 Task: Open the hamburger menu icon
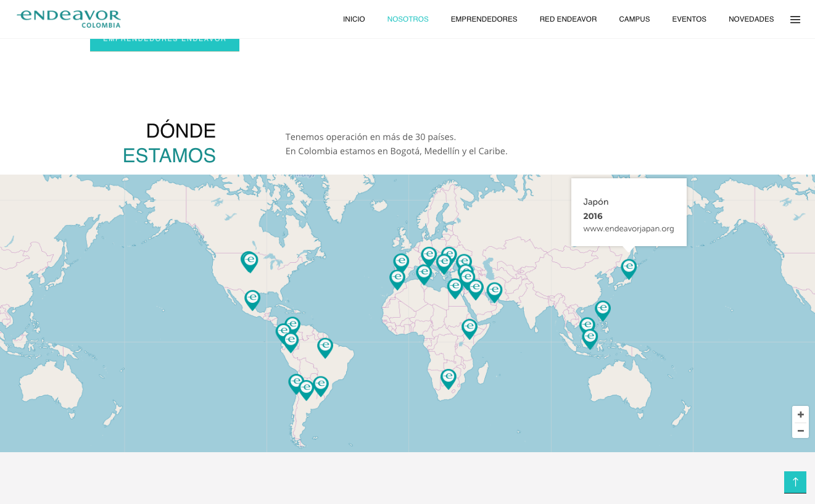(x=795, y=20)
